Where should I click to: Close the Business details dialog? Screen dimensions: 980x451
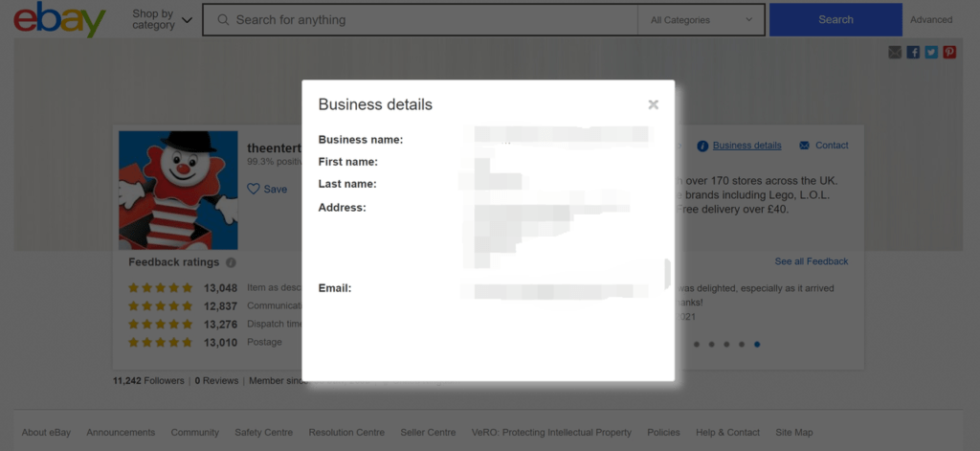[653, 104]
